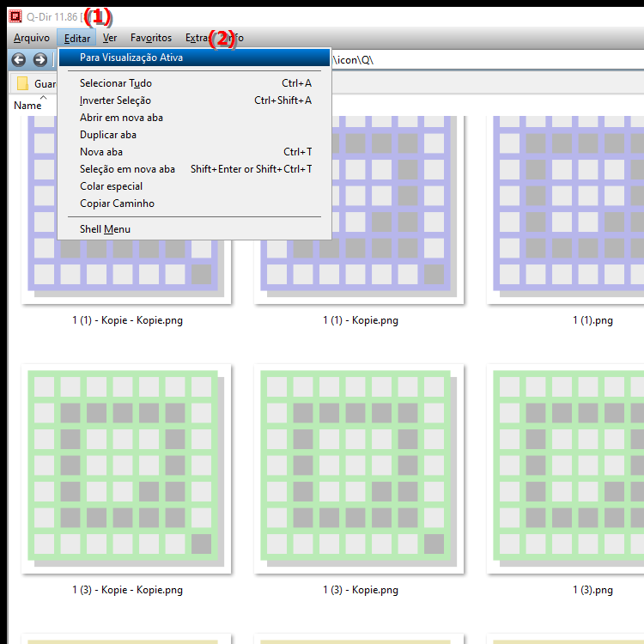Click Inverter Seleção menu entry
The width and height of the screenshot is (644, 644).
115,100
